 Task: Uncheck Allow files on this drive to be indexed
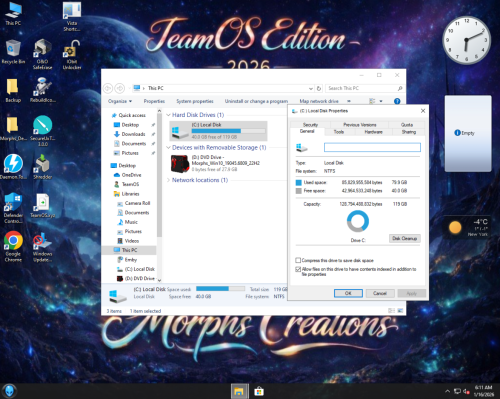[x=298, y=269]
